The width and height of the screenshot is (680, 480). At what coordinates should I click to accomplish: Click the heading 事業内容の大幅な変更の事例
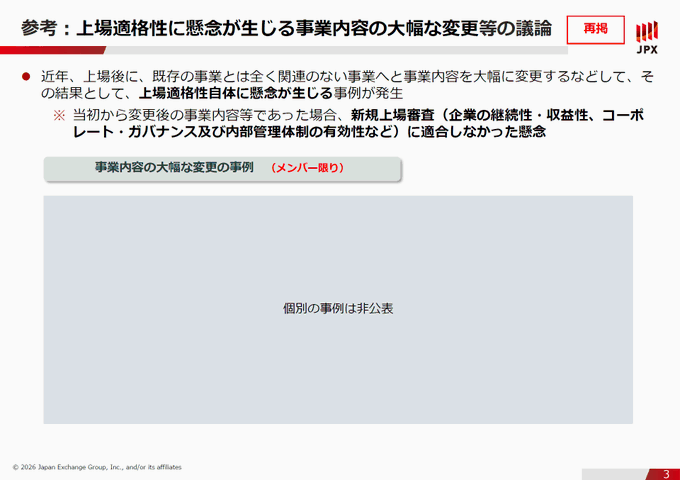point(174,168)
